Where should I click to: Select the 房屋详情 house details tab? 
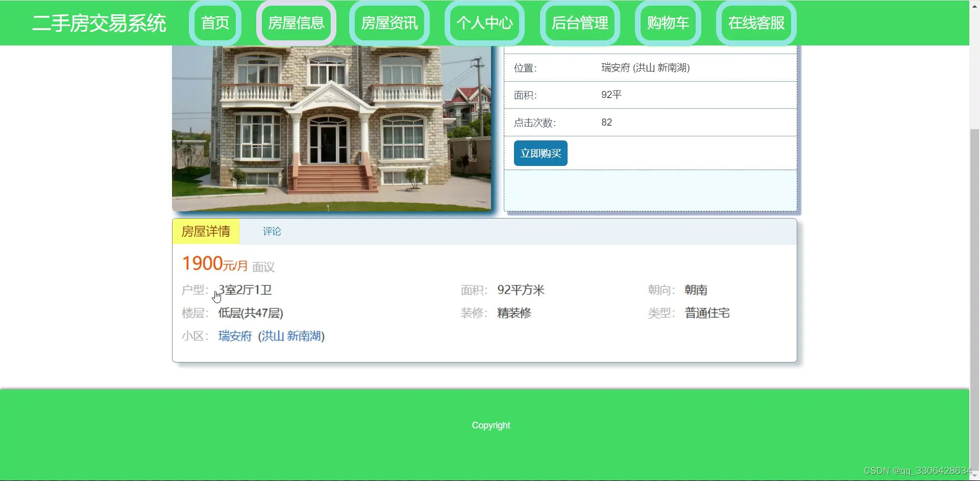(x=206, y=231)
